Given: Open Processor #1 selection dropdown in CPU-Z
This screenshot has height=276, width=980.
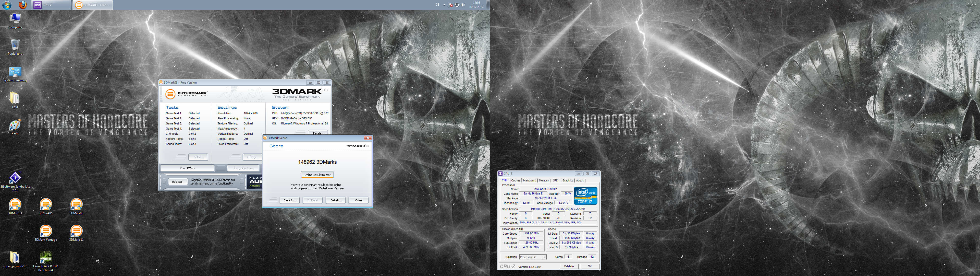Looking at the screenshot, I should [533, 257].
